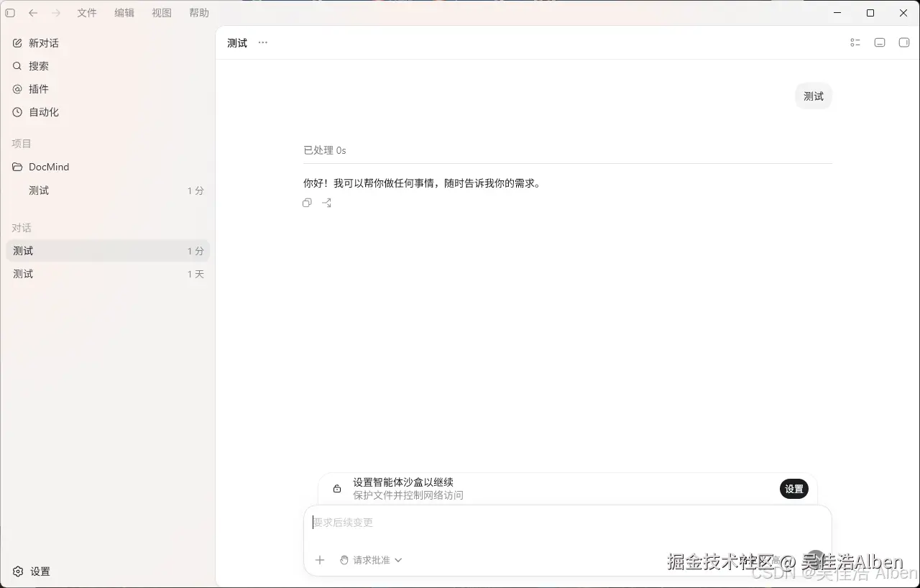Toggle the right side panel icon
Viewport: 920px width, 588px height.
click(x=904, y=42)
